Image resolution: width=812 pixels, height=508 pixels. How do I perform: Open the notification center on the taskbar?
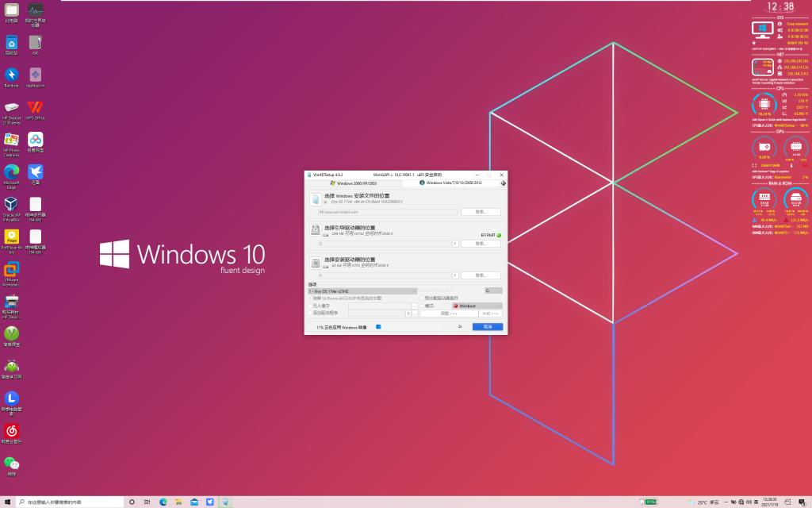(x=802, y=502)
